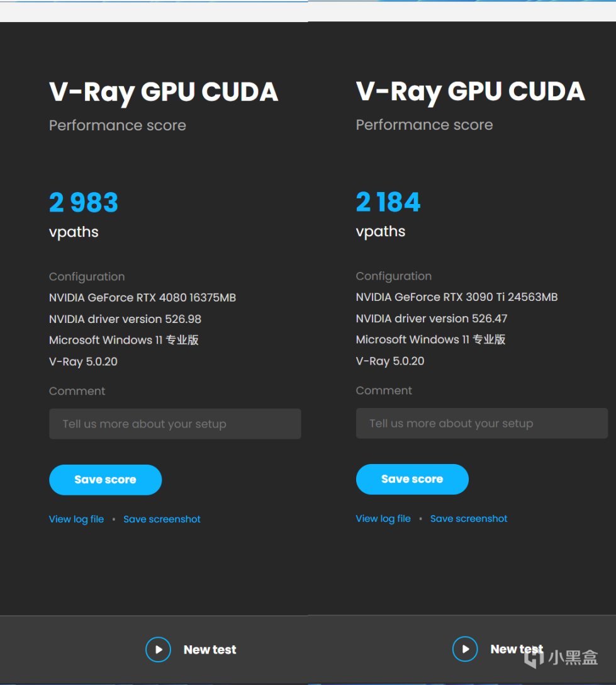The width and height of the screenshot is (616, 685).
Task: Save score for the RTX 3090 Ti result
Action: click(412, 479)
